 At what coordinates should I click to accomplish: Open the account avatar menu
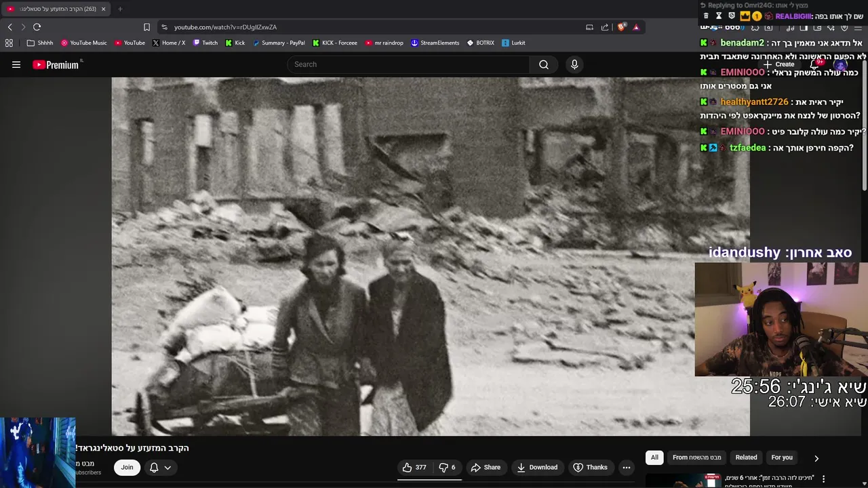[x=841, y=65]
